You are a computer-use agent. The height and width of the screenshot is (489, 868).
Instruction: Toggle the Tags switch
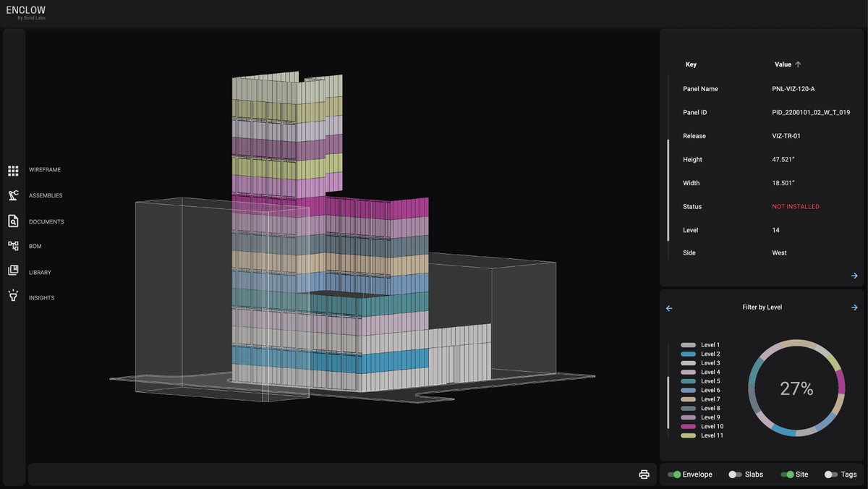[x=831, y=475]
